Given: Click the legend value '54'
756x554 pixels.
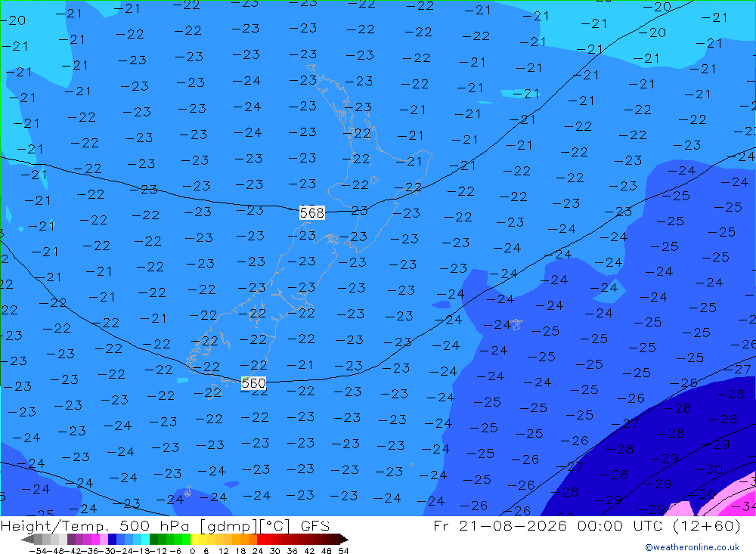Looking at the screenshot, I should (x=343, y=551).
